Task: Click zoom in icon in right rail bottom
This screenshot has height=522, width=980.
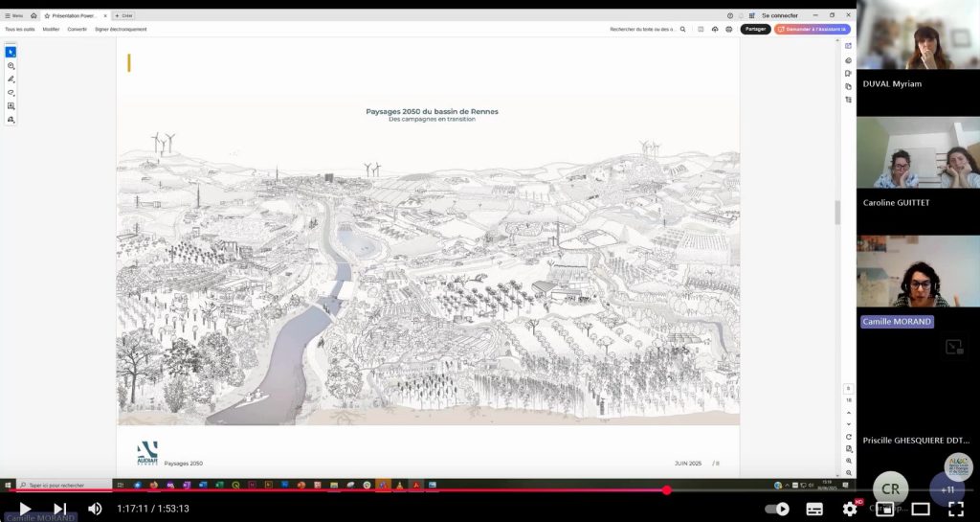Action: [x=848, y=461]
